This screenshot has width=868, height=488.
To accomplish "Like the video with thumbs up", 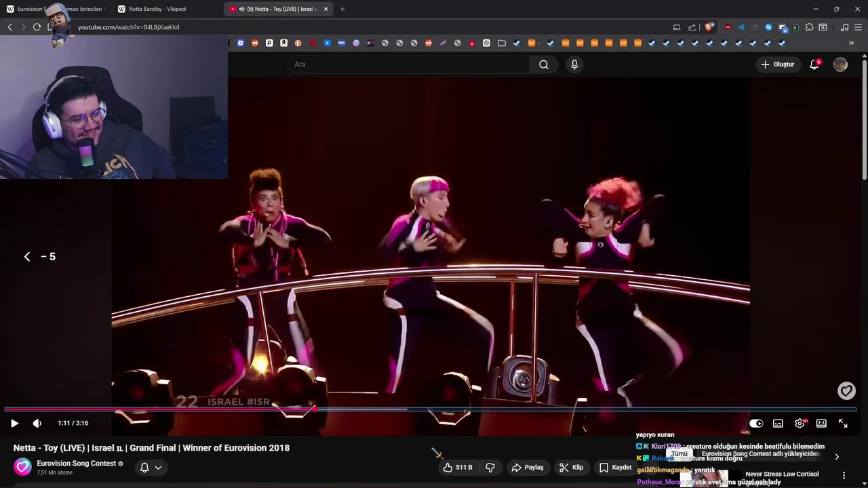I will [x=458, y=468].
